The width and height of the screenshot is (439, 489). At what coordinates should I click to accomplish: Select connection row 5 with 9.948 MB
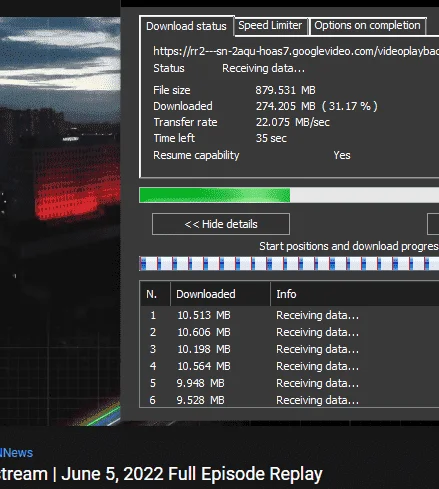click(289, 383)
